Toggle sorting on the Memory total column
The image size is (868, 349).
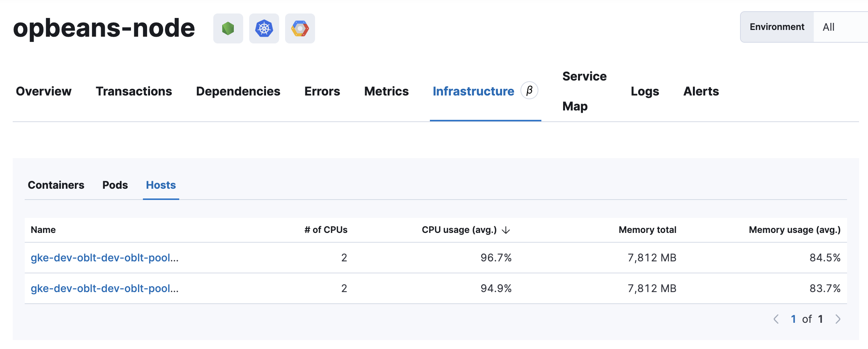click(x=647, y=230)
